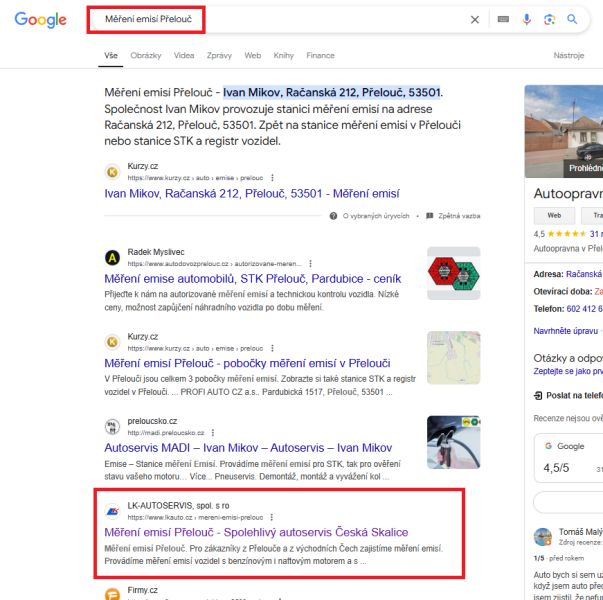Open the map thumbnail of Kurzy.cz result
Image resolution: width=603 pixels, height=600 pixels.
pyautogui.click(x=453, y=358)
